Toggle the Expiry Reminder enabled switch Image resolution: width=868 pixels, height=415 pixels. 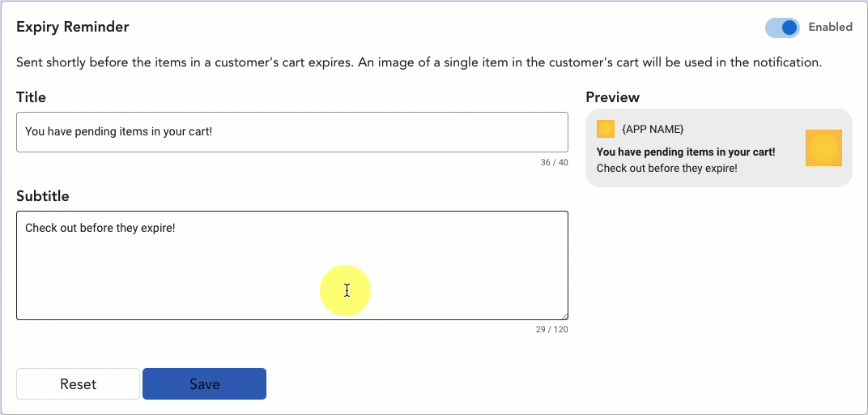tap(782, 27)
